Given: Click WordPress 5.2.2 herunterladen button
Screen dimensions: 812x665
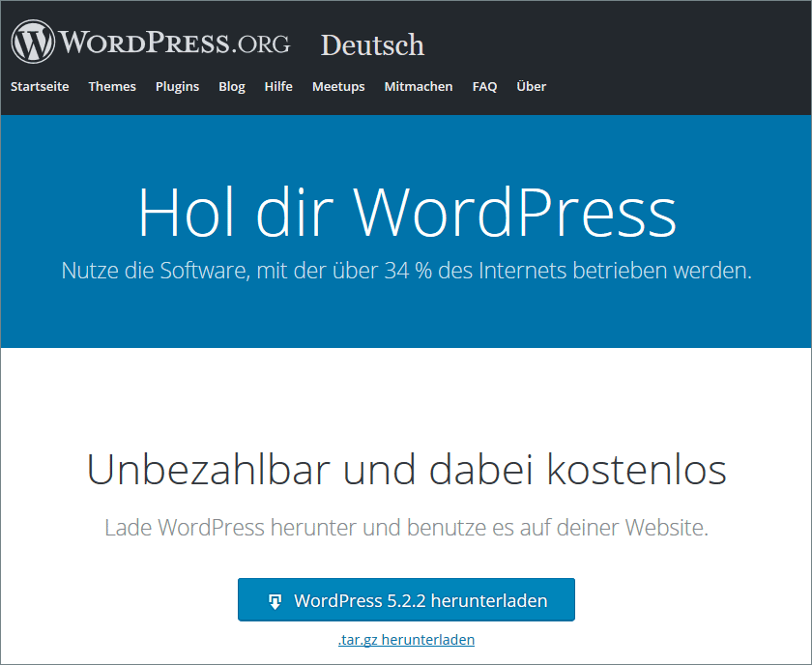Looking at the screenshot, I should pos(407,599).
